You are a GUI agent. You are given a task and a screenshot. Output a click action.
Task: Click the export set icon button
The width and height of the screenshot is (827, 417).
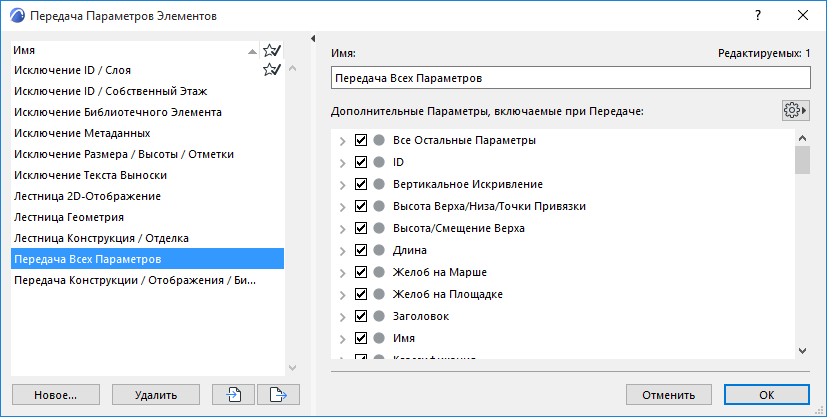279,394
